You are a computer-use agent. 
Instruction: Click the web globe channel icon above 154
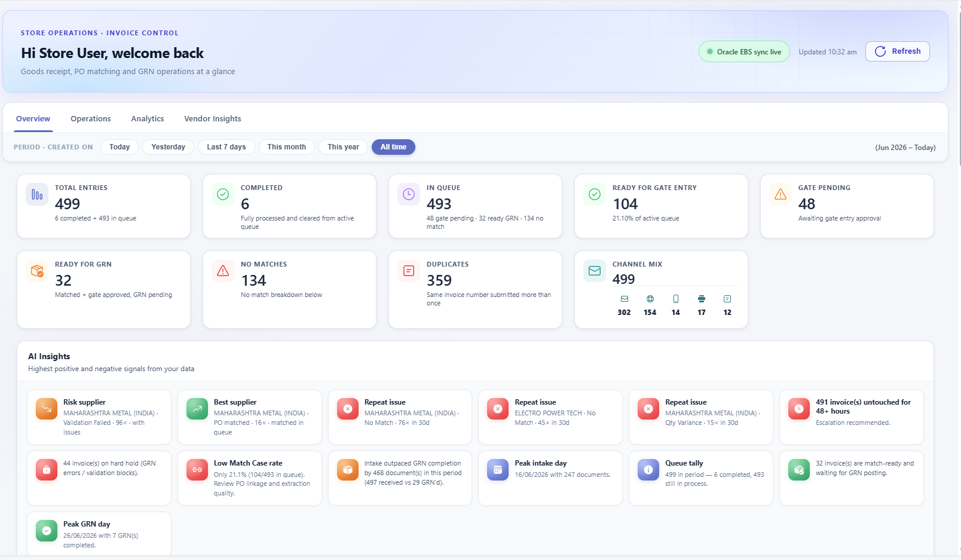tap(650, 299)
